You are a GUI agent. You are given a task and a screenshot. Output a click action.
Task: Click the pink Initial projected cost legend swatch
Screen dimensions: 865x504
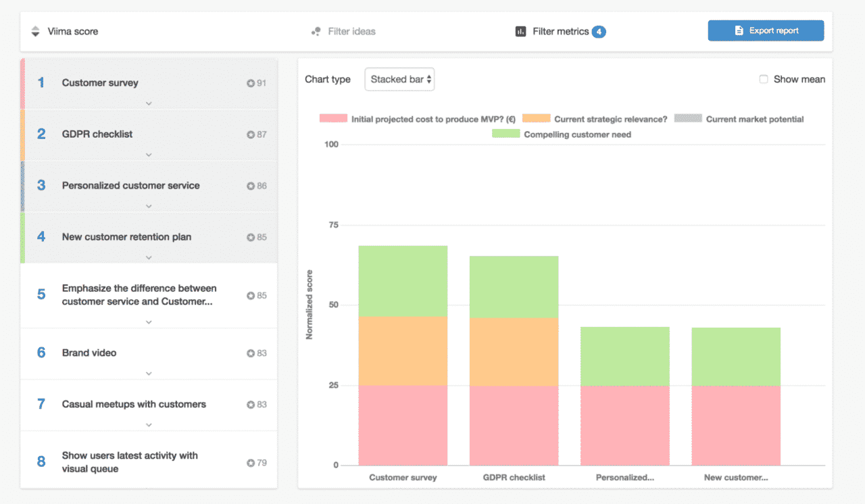(333, 119)
